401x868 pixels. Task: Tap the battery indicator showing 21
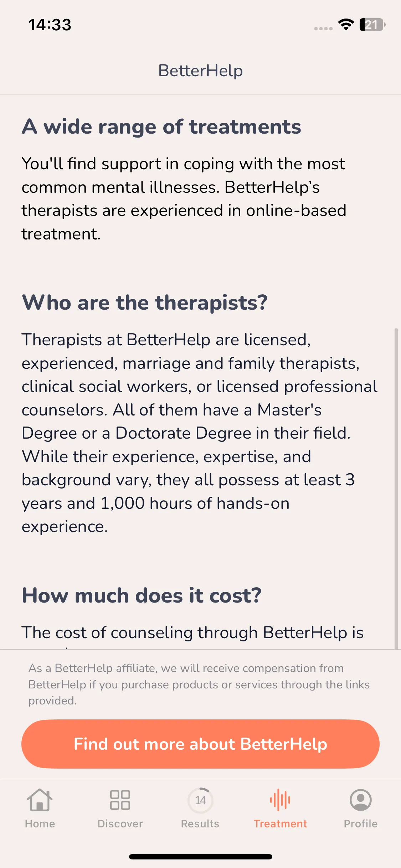(372, 25)
